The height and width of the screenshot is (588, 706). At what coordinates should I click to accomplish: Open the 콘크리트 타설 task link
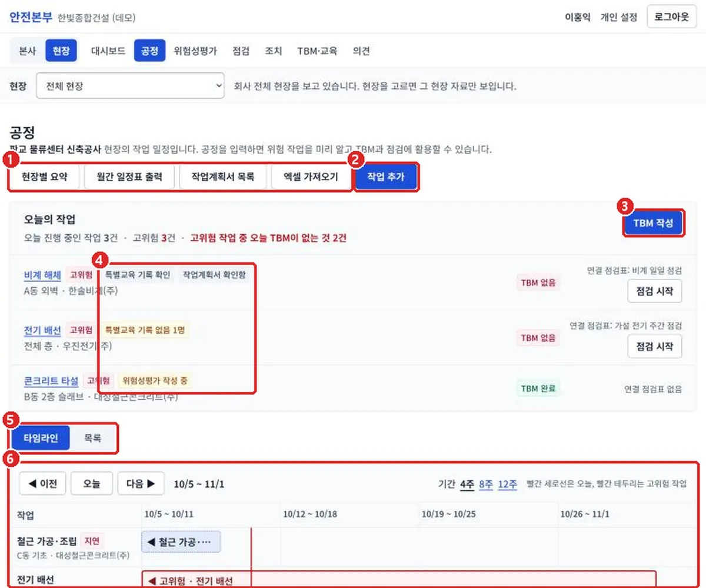point(51,380)
